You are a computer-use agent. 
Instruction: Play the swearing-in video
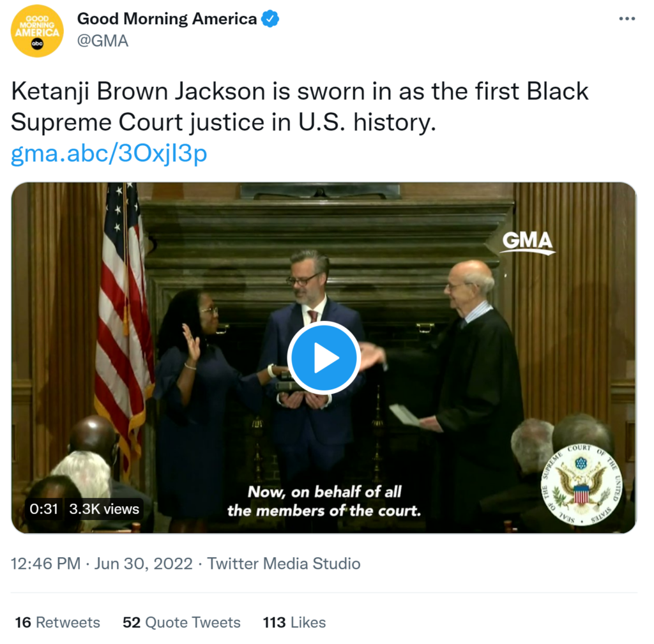point(323,358)
